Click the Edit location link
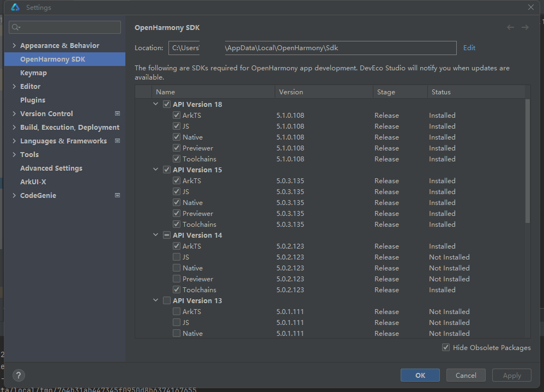This screenshot has width=544, height=392. pyautogui.click(x=469, y=48)
